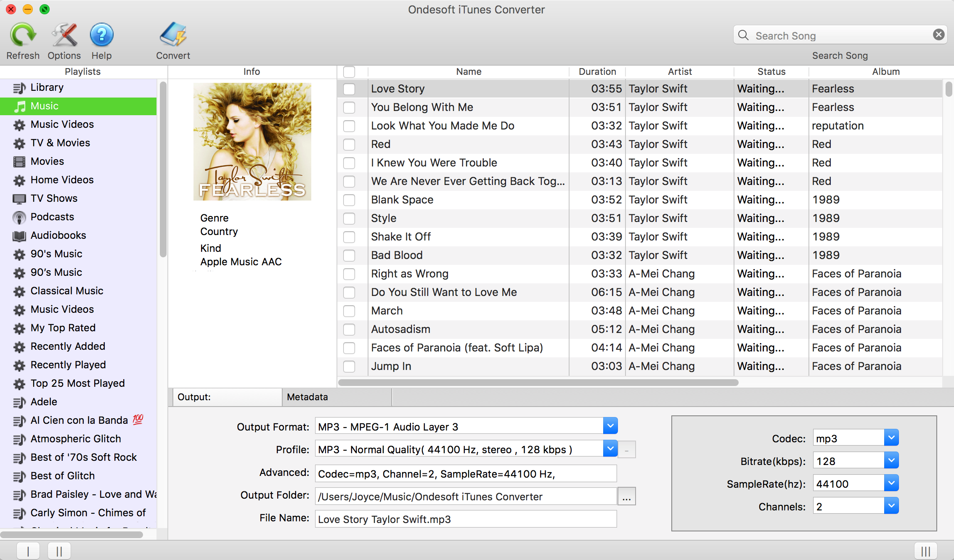Image resolution: width=954 pixels, height=560 pixels.
Task: Select the Music playlist in sidebar
Action: tap(80, 106)
